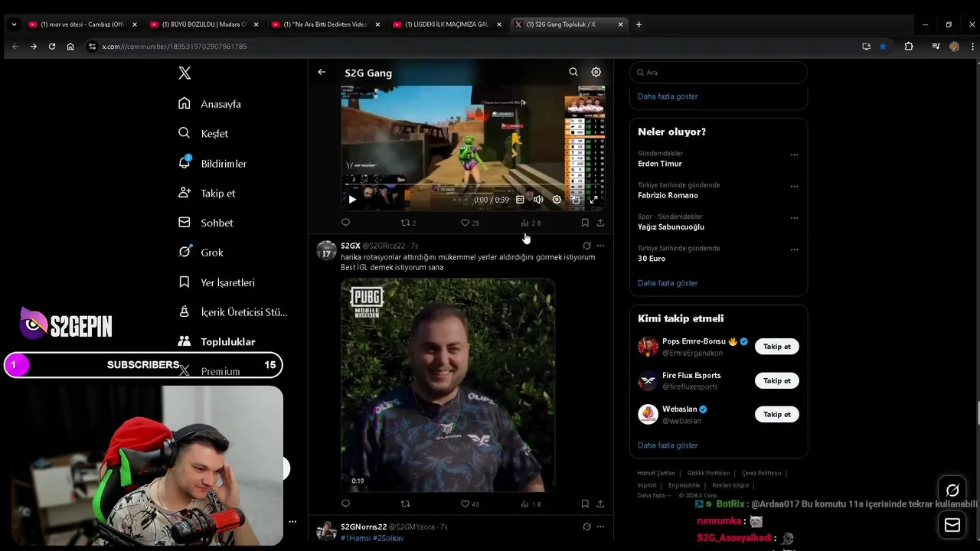Open more options on S2GNorris22 post

(x=600, y=527)
